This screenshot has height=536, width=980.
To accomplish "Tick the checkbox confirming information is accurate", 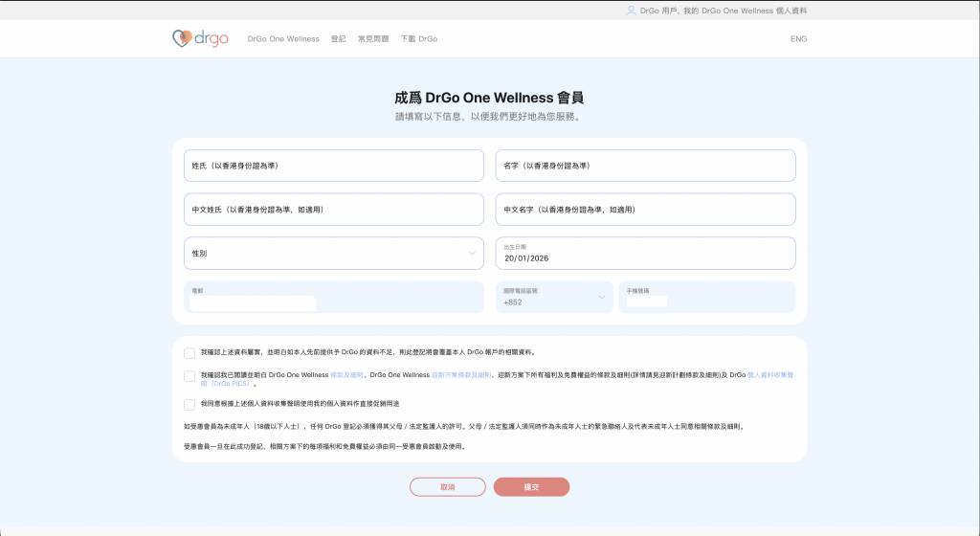I will 189,352.
